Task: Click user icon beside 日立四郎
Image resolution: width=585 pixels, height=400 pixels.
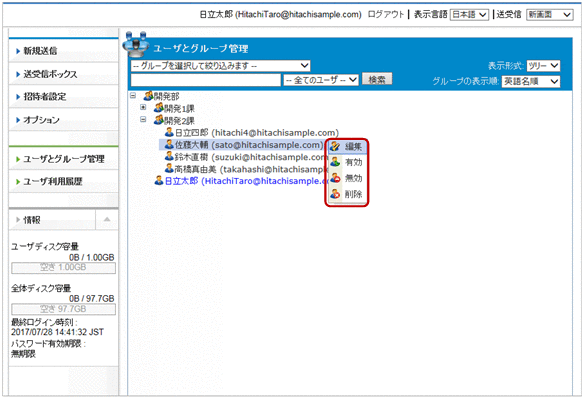Action: click(169, 132)
